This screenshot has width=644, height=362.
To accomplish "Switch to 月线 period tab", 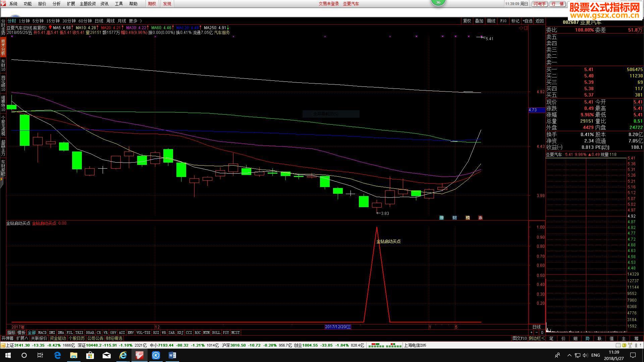I will pos(122,21).
